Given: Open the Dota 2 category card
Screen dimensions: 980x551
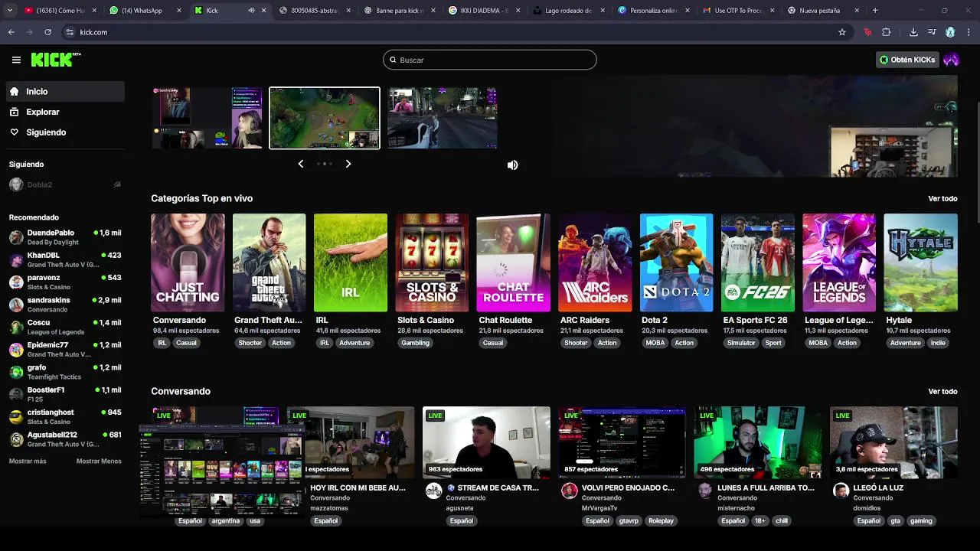Looking at the screenshot, I should 676,262.
